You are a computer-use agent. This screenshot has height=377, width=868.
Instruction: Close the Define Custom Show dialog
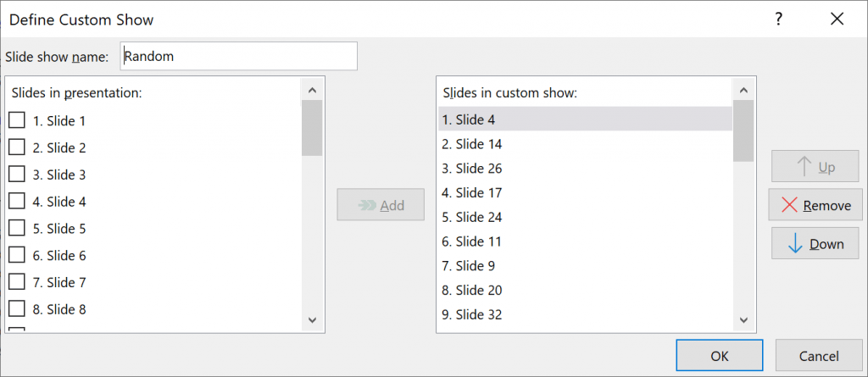[837, 19]
